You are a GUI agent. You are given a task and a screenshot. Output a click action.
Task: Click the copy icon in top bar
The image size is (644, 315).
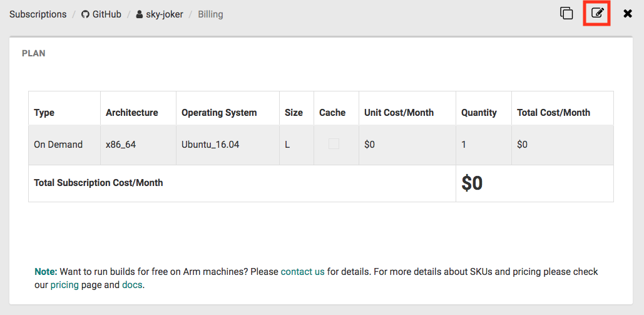(566, 13)
